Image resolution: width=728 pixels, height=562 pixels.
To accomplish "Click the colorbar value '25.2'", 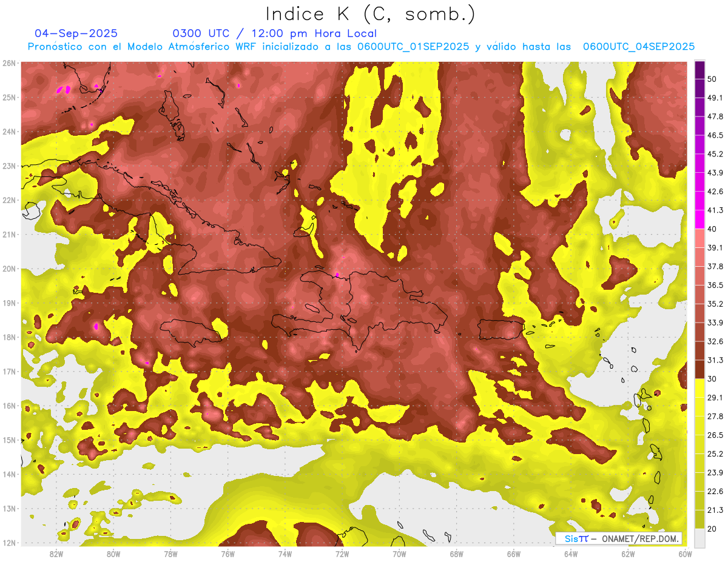I will pos(715,453).
